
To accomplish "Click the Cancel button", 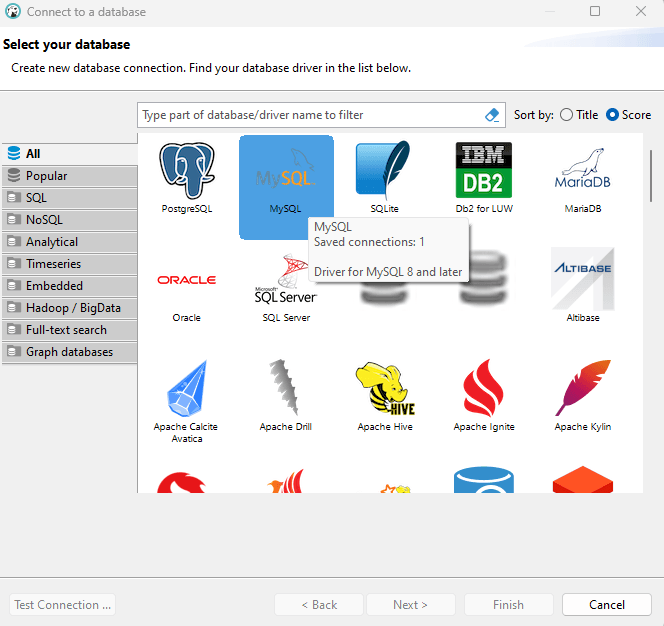I will click(606, 604).
